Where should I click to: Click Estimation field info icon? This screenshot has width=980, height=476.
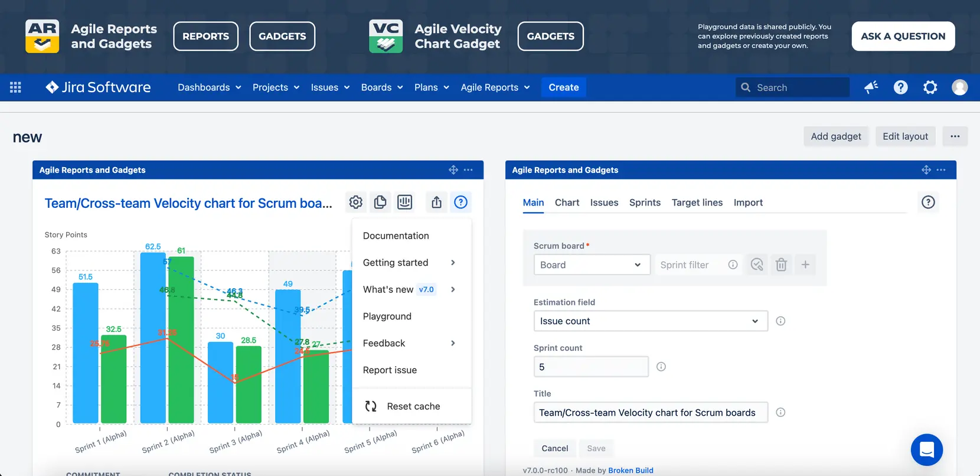(x=780, y=321)
